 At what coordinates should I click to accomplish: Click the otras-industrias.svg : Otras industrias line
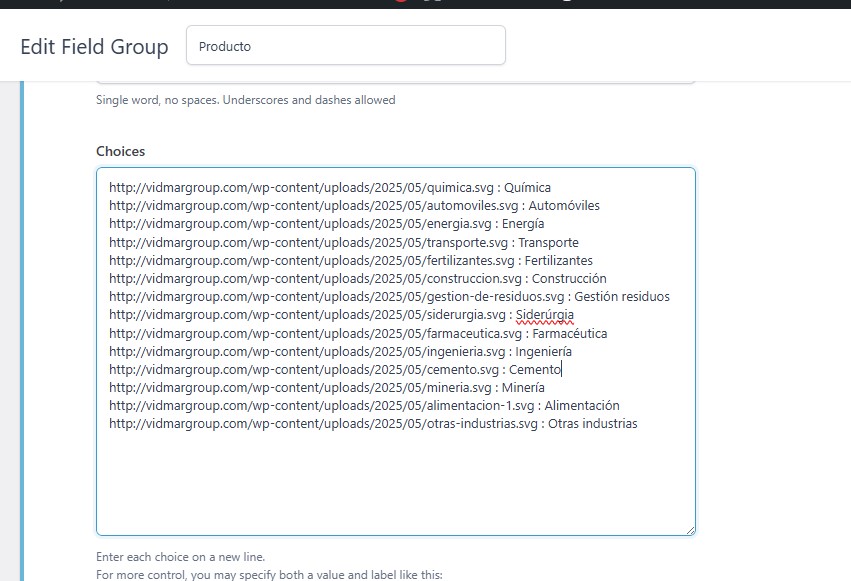pyautogui.click(x=373, y=424)
